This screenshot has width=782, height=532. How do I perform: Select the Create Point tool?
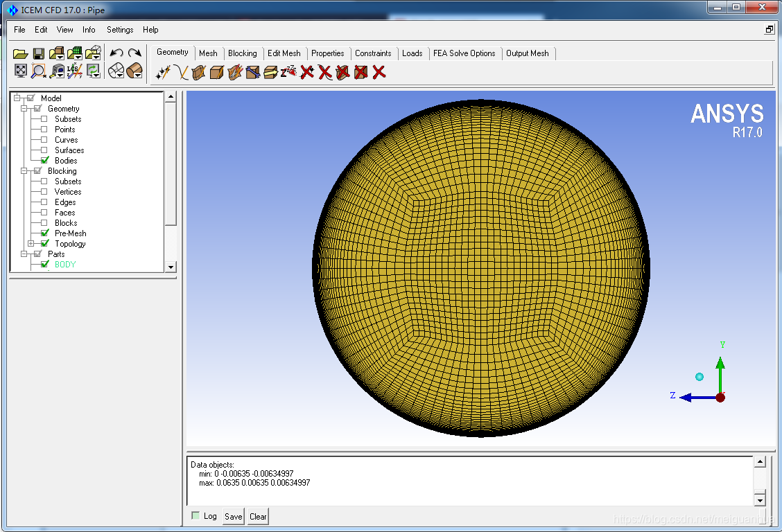pyautogui.click(x=163, y=73)
